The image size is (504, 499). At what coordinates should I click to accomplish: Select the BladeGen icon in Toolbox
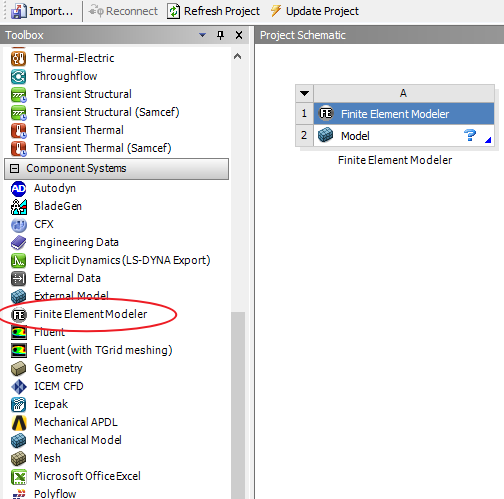(19, 207)
